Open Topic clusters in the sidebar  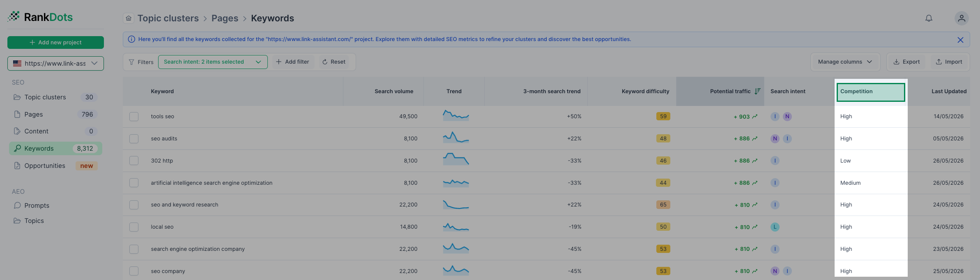point(55,97)
